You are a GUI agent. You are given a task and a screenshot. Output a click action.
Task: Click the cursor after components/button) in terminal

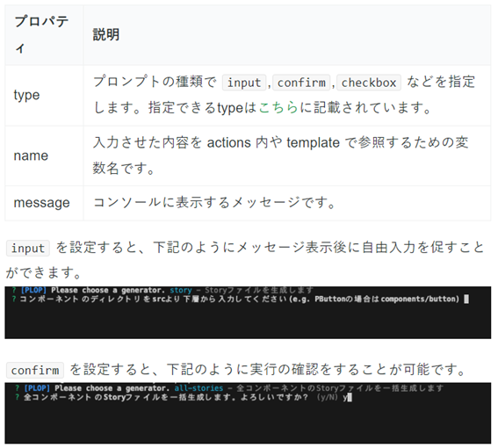click(466, 299)
